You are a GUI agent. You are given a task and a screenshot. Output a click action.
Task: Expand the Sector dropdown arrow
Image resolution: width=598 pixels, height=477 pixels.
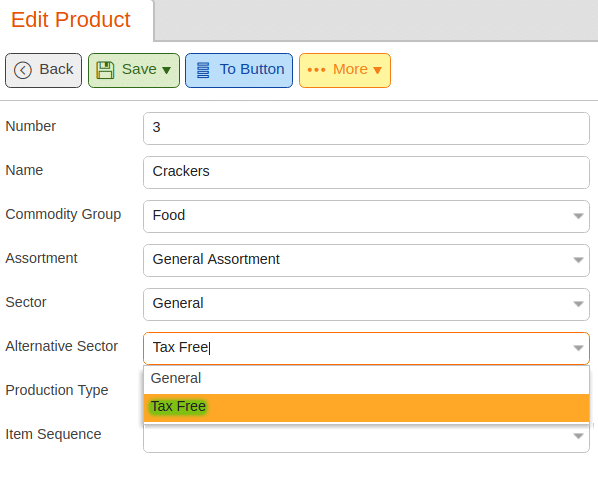tap(578, 304)
